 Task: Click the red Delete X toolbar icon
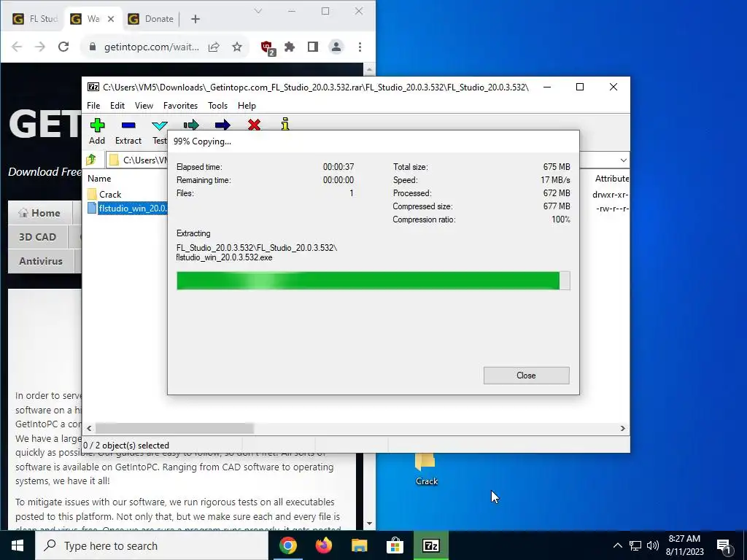[254, 124]
